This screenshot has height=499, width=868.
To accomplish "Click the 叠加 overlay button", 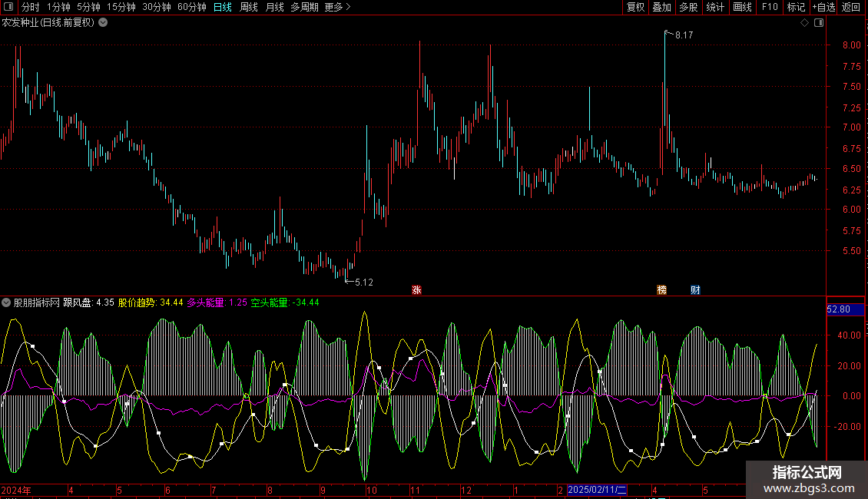I will 661,7.
